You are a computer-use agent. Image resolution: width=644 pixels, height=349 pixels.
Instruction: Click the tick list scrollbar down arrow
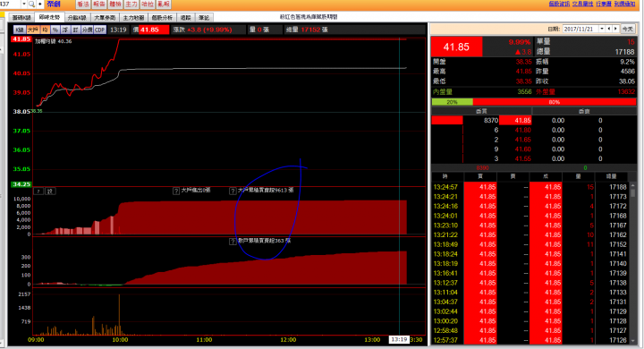click(x=632, y=341)
